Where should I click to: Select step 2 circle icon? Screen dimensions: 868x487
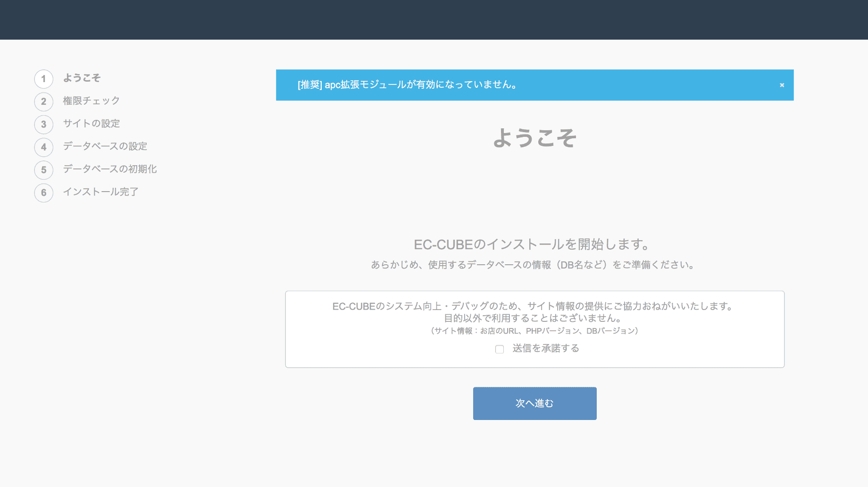pos(44,101)
